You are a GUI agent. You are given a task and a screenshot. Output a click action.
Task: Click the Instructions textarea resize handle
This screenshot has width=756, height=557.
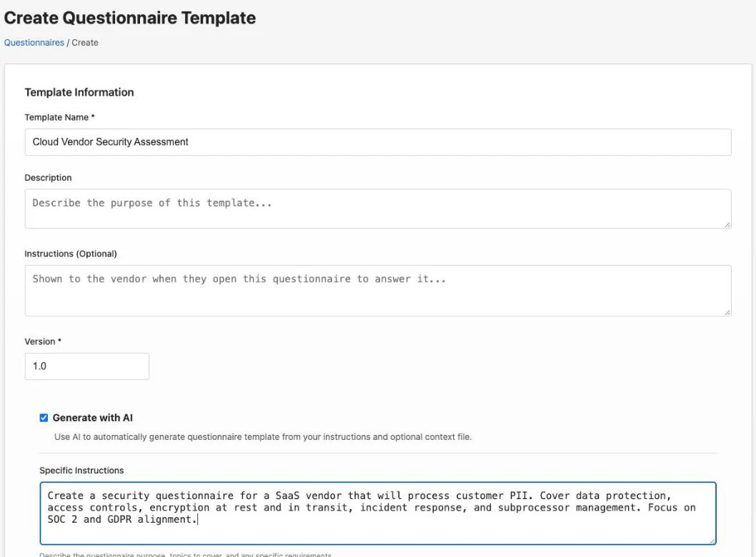727,312
